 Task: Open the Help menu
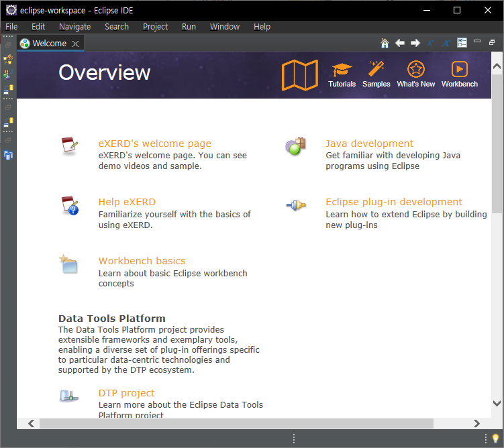262,27
